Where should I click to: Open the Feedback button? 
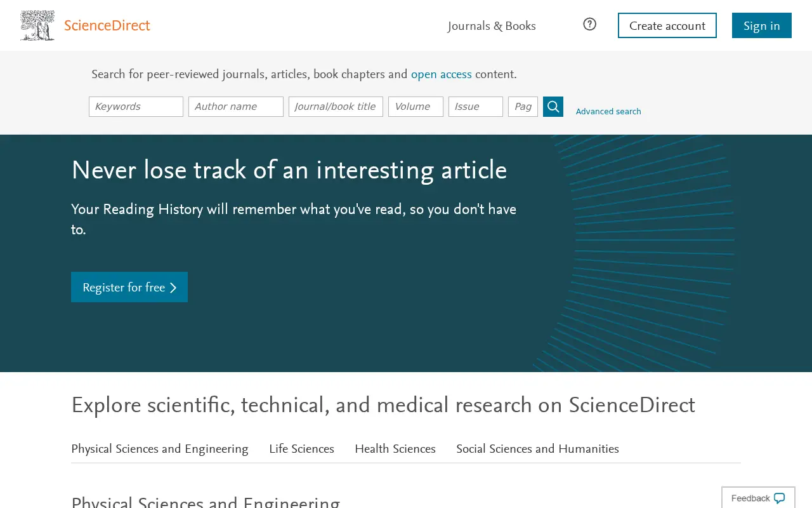[758, 498]
